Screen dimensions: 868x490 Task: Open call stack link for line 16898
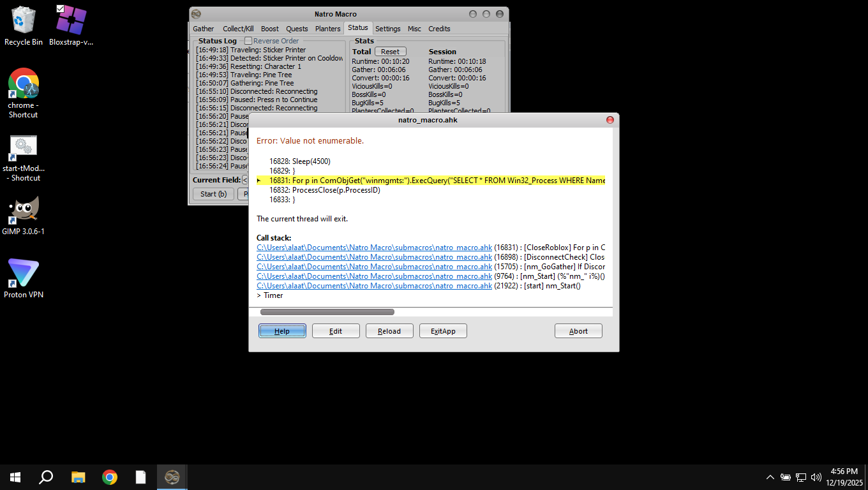(x=375, y=257)
